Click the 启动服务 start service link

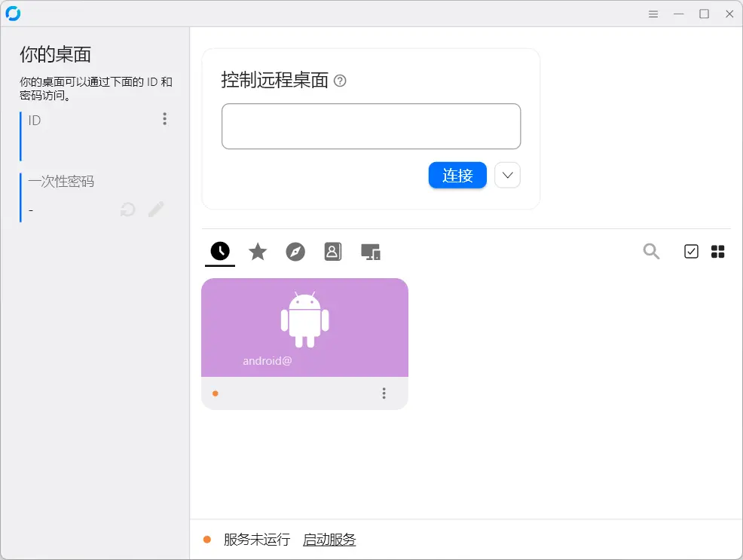pos(329,540)
